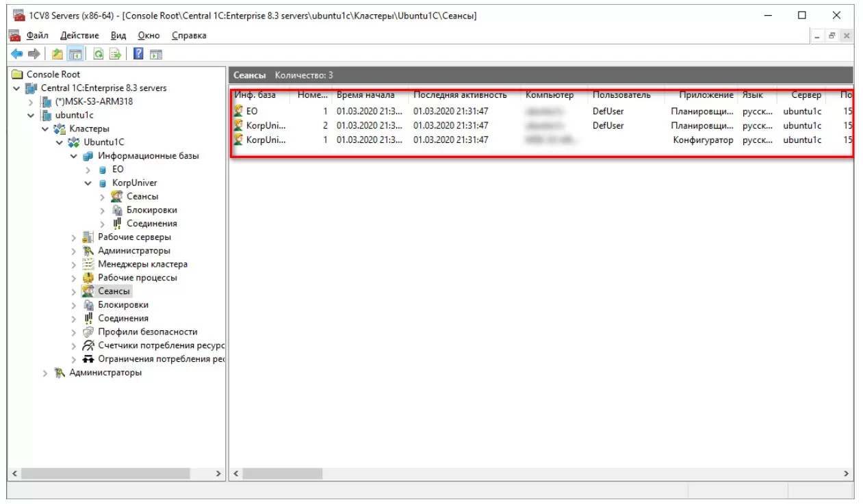Image resolution: width=863 pixels, height=504 pixels.
Task: Click the grey Forward arrow in toolbar
Action: pos(34,54)
